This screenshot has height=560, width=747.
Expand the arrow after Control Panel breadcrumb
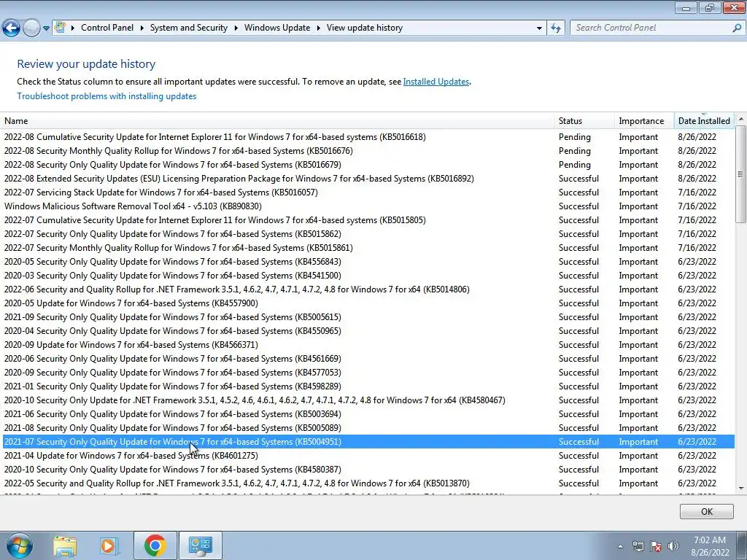pyautogui.click(x=142, y=28)
